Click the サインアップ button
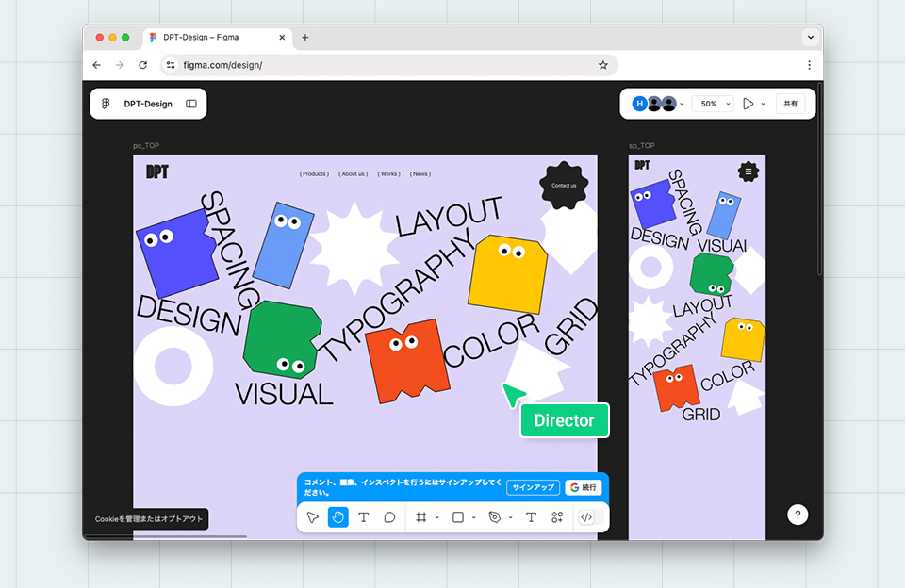Image resolution: width=905 pixels, height=588 pixels. click(x=533, y=487)
